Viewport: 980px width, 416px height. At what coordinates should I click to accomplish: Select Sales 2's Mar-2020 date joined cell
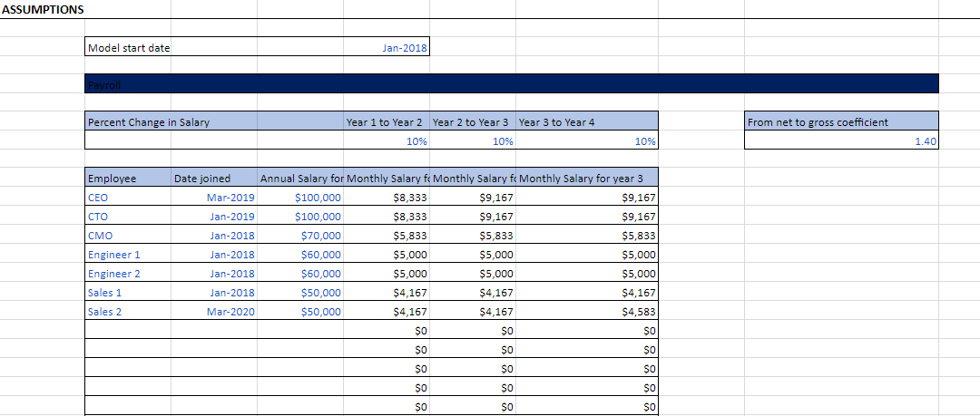pyautogui.click(x=214, y=311)
